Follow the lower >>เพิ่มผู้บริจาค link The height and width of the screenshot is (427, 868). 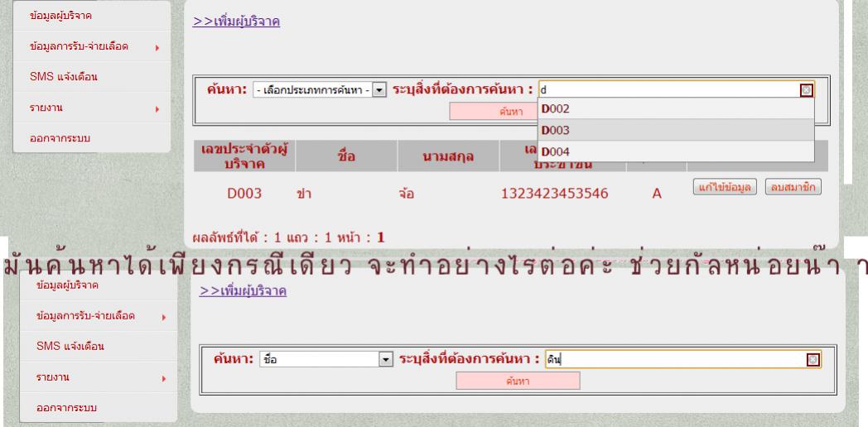tap(243, 291)
